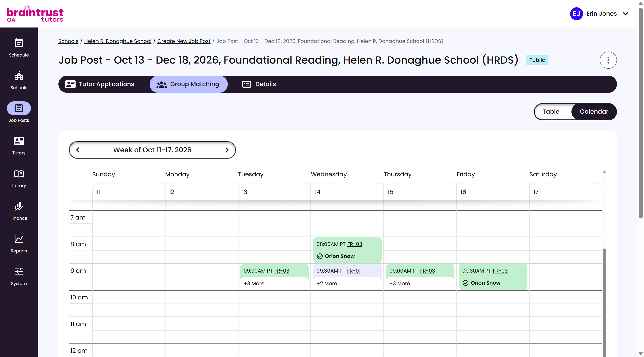Open FR-01 link in Wednesday 9:30AM event
Image resolution: width=644 pixels, height=357 pixels.
pos(354,271)
